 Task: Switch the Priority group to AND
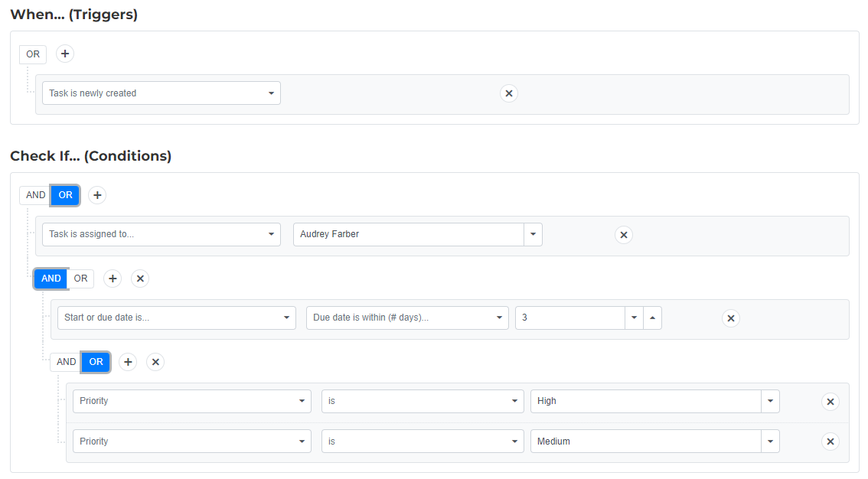(66, 362)
